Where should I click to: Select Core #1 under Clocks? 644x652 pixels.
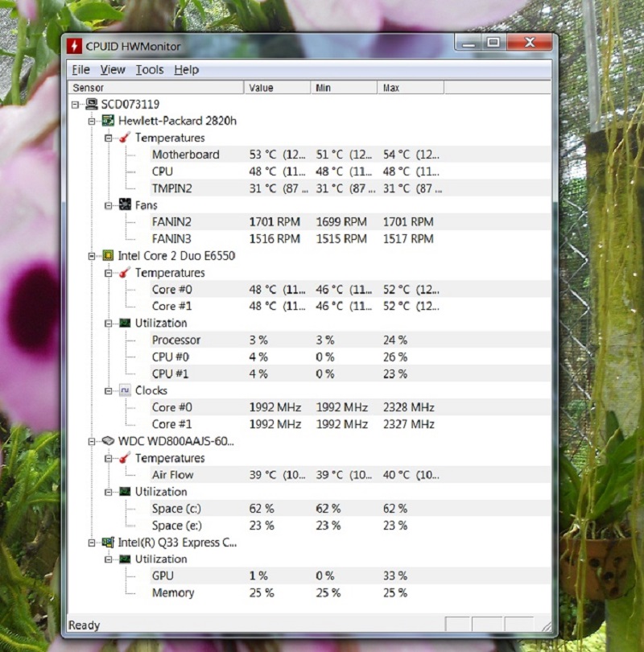pyautogui.click(x=350, y=424)
